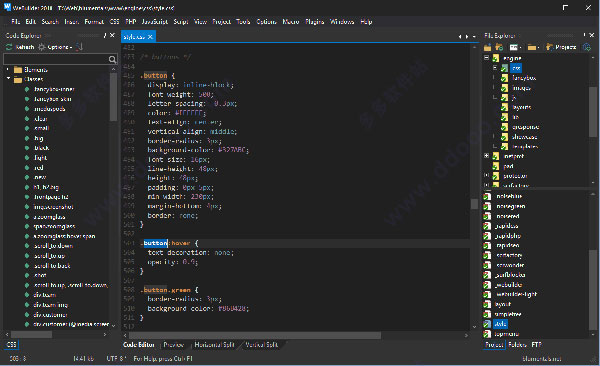Select the .scroll_to_back class in Code Explorer
Screen dimensions: 600x366
click(52, 265)
